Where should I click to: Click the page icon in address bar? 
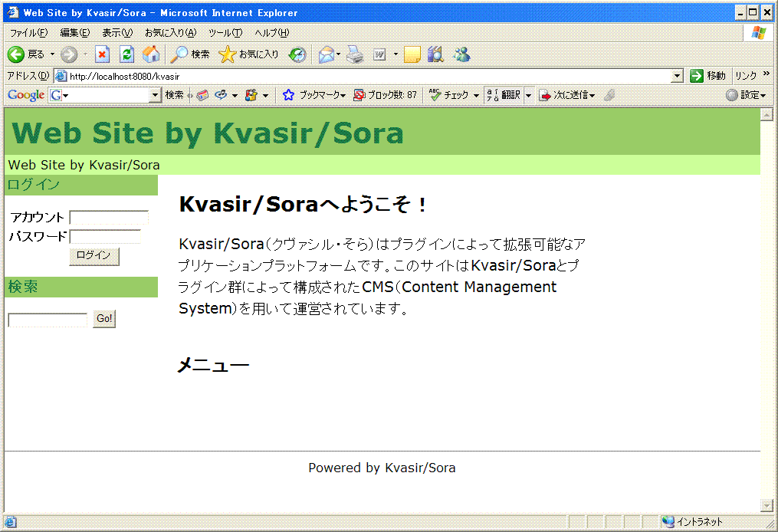point(61,76)
